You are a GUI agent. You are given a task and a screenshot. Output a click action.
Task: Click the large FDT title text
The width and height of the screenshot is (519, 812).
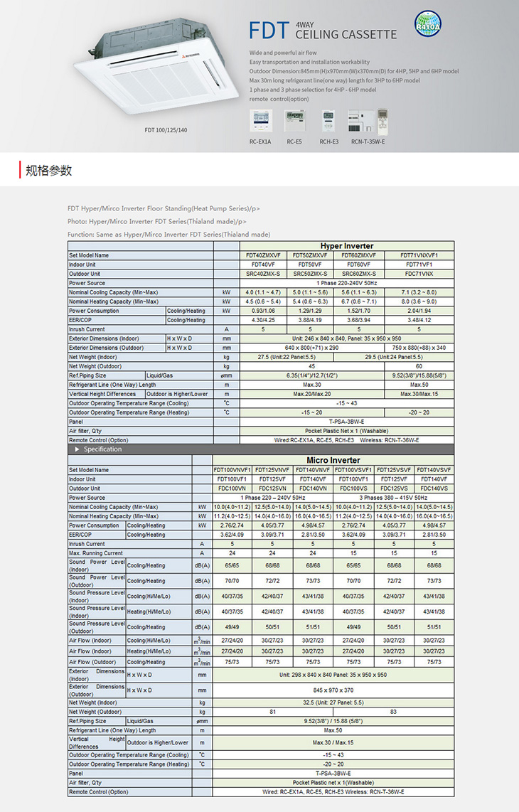268,31
